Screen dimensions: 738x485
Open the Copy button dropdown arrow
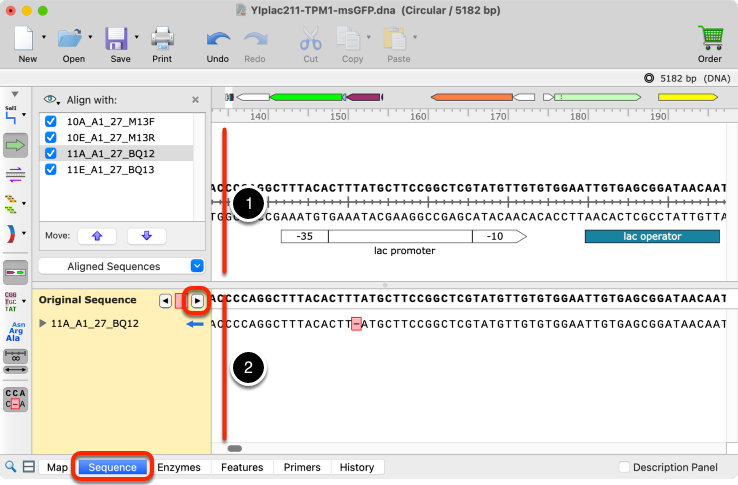[369, 37]
